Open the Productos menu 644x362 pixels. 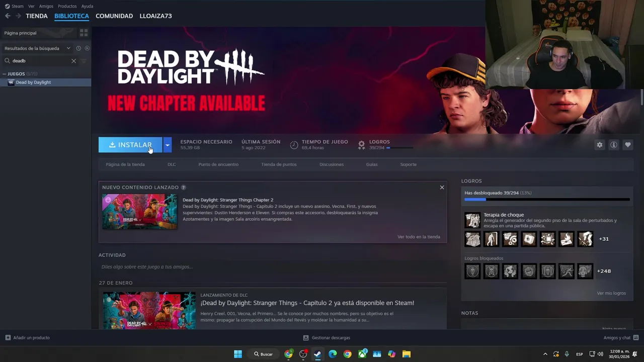67,6
